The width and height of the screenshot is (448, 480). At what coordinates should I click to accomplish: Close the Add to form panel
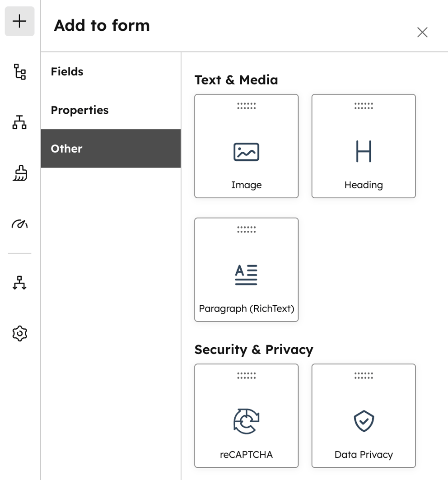[x=422, y=32]
